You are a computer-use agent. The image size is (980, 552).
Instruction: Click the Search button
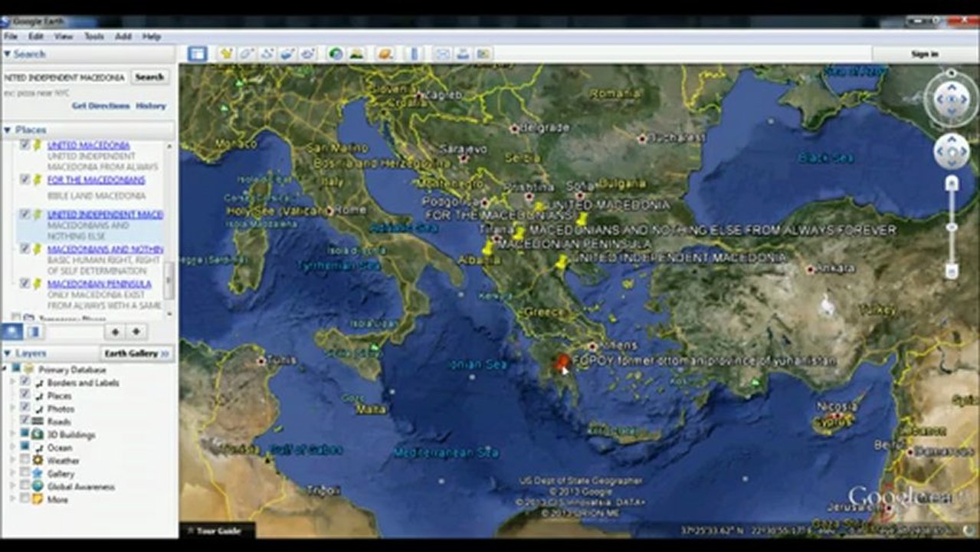tap(150, 77)
